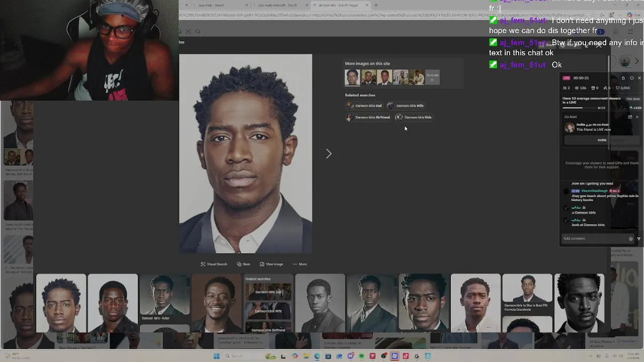644x362 pixels.
Task: Open the main Damson Idris portrait image
Action: click(246, 153)
